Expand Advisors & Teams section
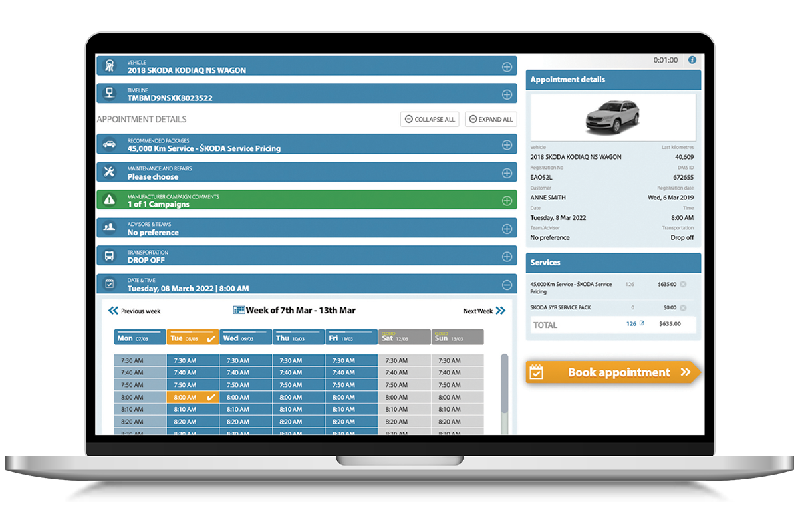The width and height of the screenshot is (798, 532). coord(507,229)
